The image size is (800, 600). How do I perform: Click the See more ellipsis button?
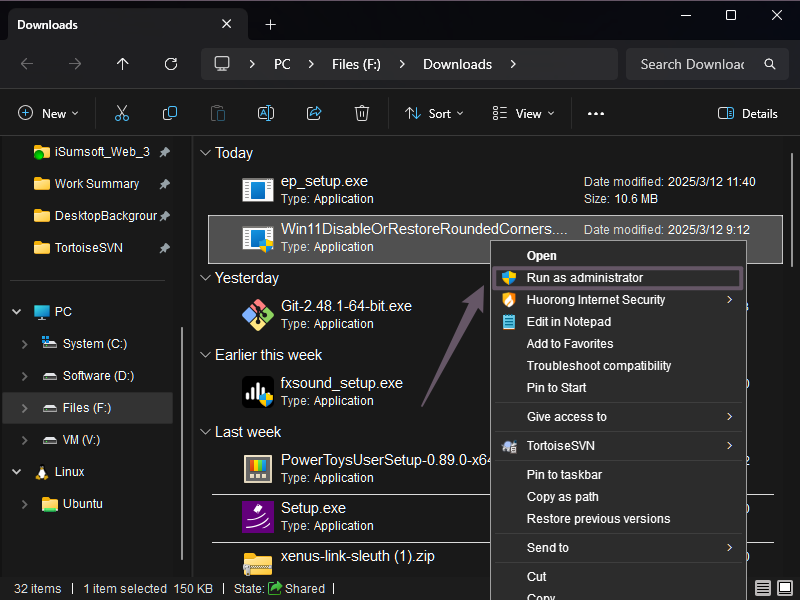click(595, 113)
